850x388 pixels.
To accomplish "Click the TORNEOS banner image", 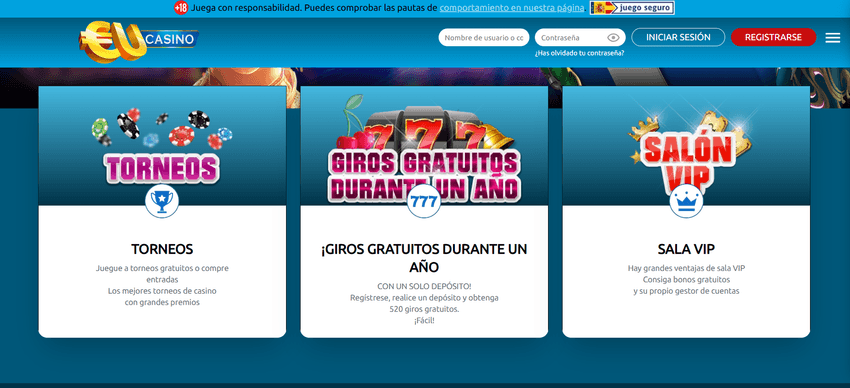I will [x=162, y=145].
